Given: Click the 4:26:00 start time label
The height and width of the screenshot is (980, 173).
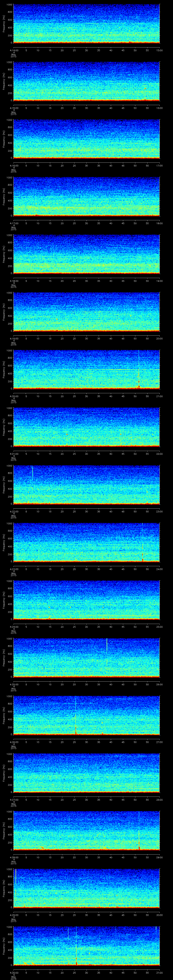Looking at the screenshot, I should 14,742.
